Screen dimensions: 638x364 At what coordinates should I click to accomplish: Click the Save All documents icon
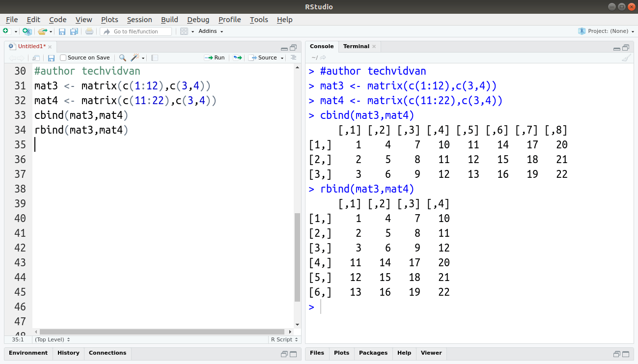click(74, 31)
